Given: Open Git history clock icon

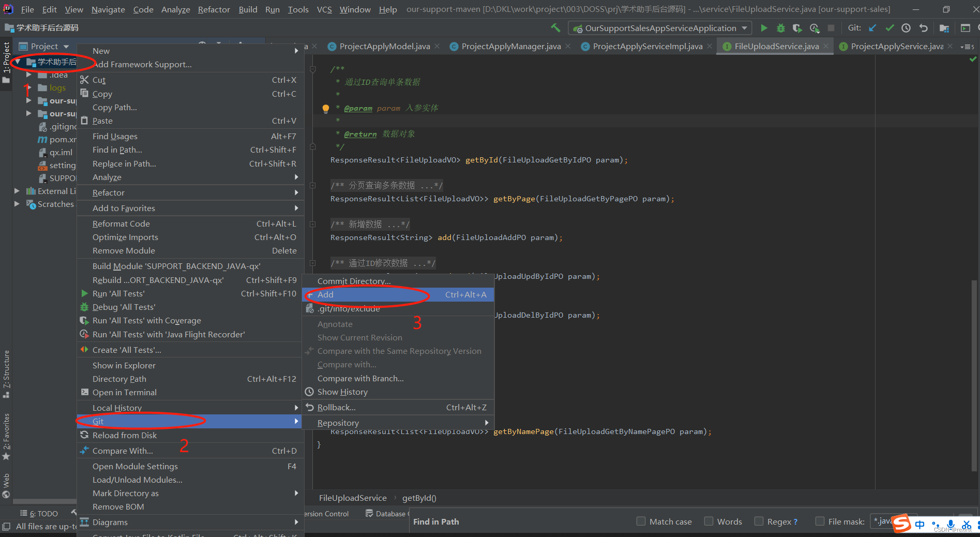Looking at the screenshot, I should [906, 28].
